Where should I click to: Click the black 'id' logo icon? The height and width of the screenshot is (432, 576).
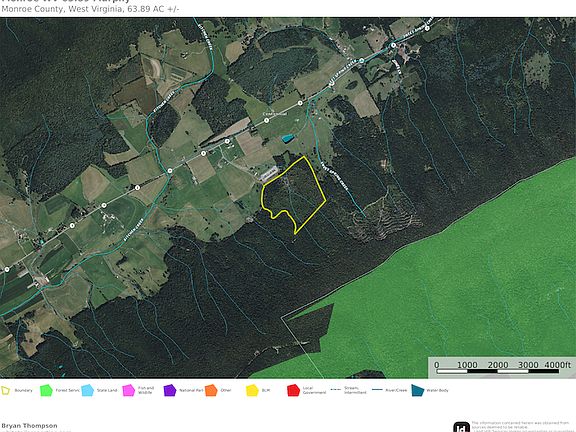point(461,427)
